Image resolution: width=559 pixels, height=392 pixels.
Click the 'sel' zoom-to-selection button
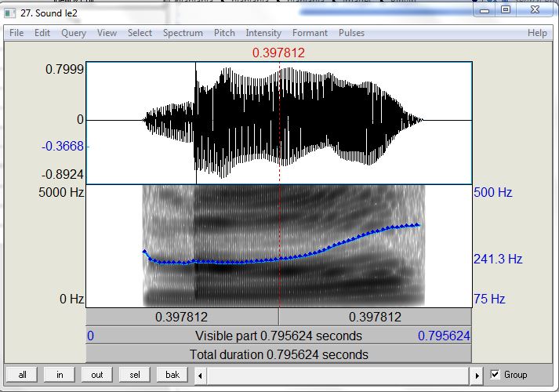tap(135, 375)
